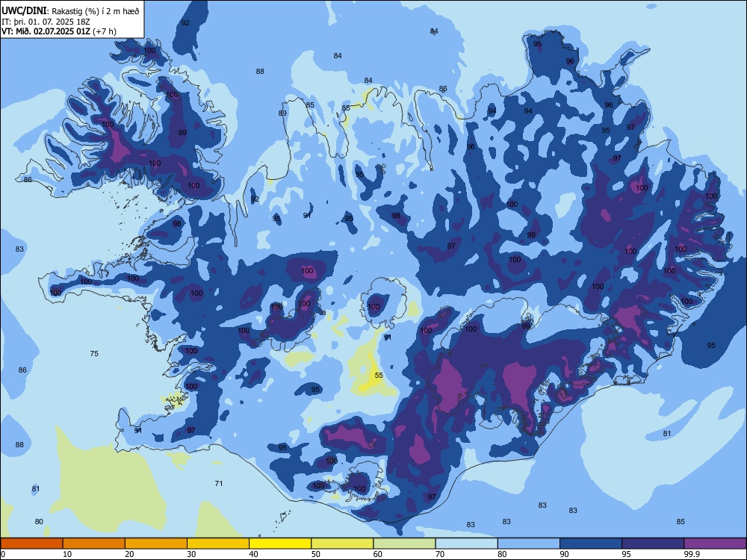Click the '30' label on the legend scale

point(191,554)
